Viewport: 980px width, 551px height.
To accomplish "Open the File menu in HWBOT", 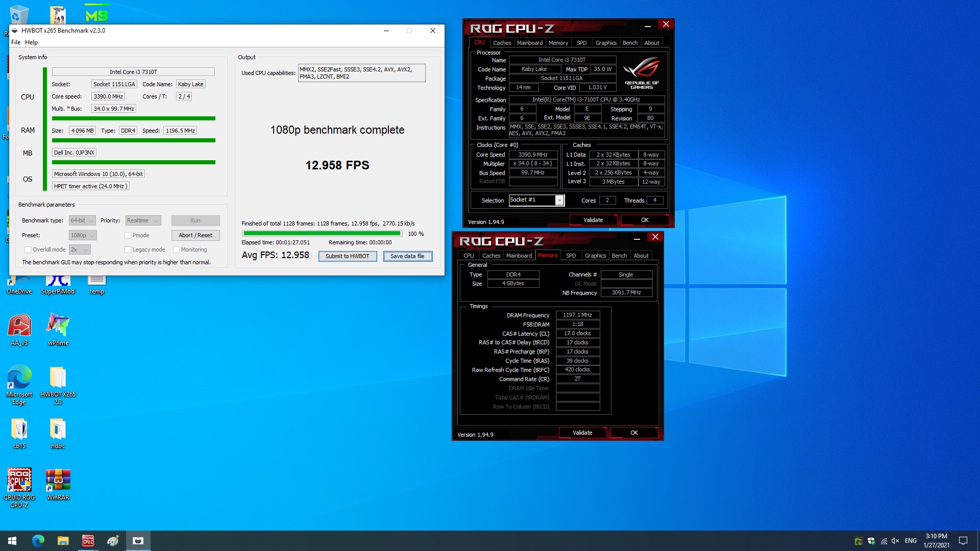I will 16,42.
